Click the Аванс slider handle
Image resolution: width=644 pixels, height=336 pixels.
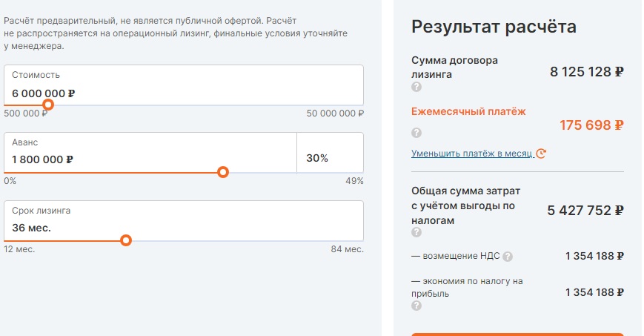coord(223,172)
